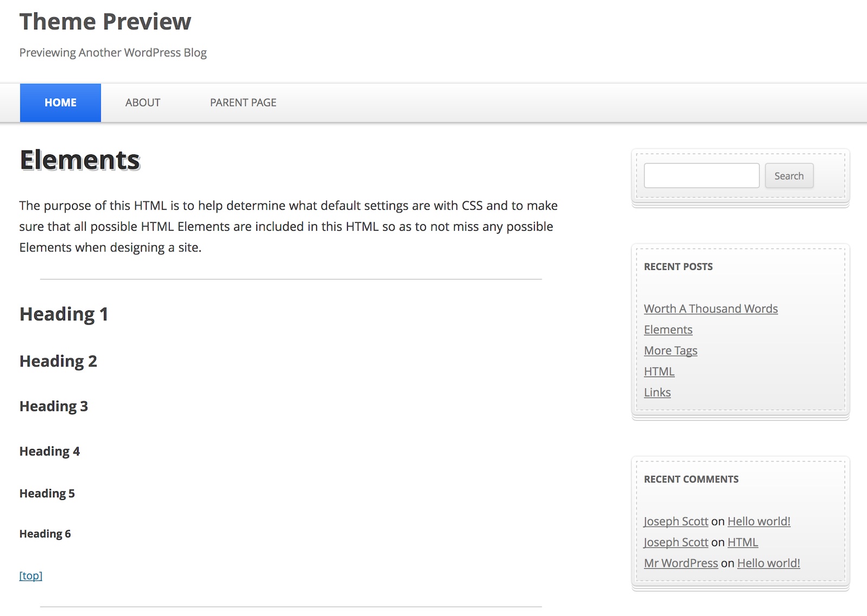The width and height of the screenshot is (867, 616).
Task: Open the More Tags recent post
Action: (670, 351)
